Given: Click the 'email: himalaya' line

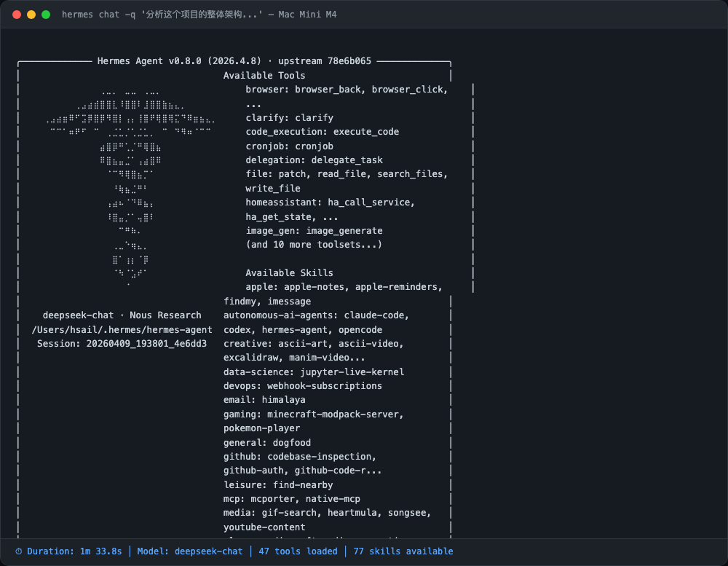Looking at the screenshot, I should click(264, 400).
